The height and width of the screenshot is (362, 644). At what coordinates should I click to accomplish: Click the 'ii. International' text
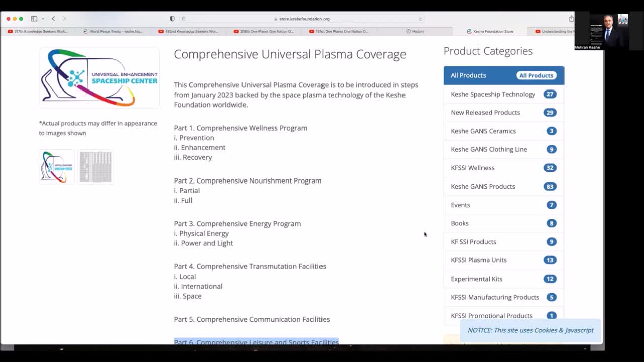(198, 286)
